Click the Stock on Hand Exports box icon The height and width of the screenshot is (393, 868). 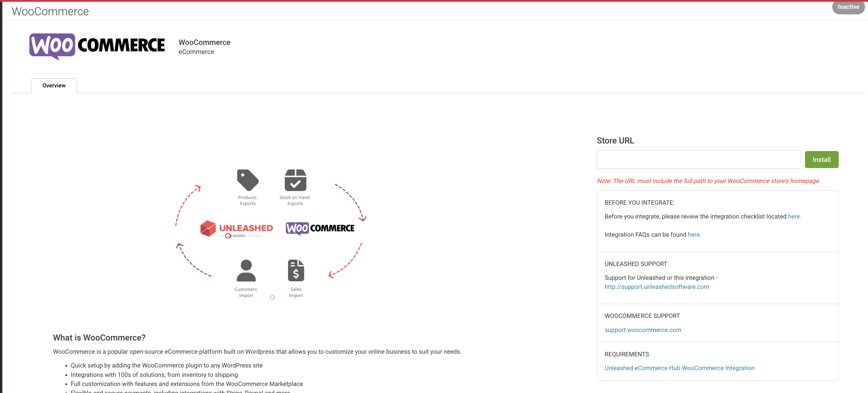point(295,180)
